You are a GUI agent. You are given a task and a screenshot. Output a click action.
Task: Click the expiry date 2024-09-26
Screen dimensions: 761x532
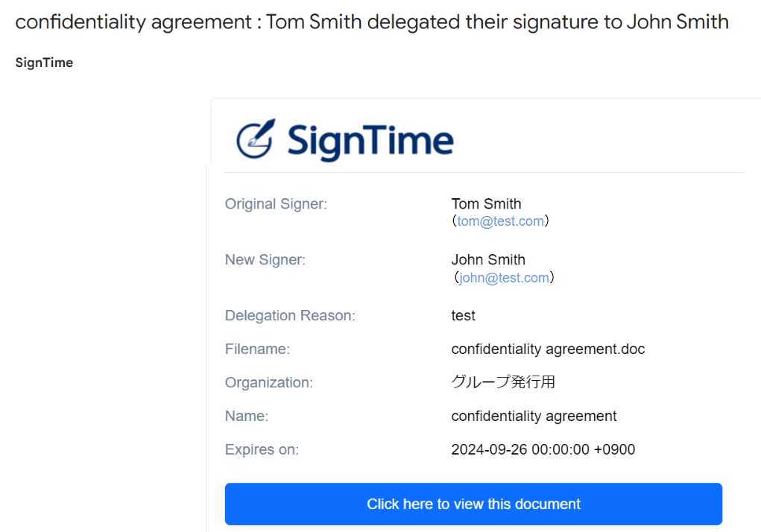click(x=489, y=449)
